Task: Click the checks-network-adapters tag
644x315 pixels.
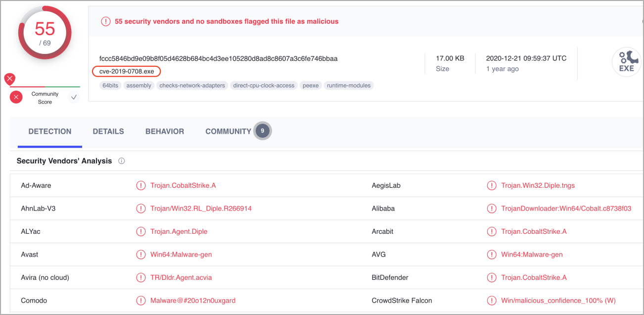Action: 192,86
